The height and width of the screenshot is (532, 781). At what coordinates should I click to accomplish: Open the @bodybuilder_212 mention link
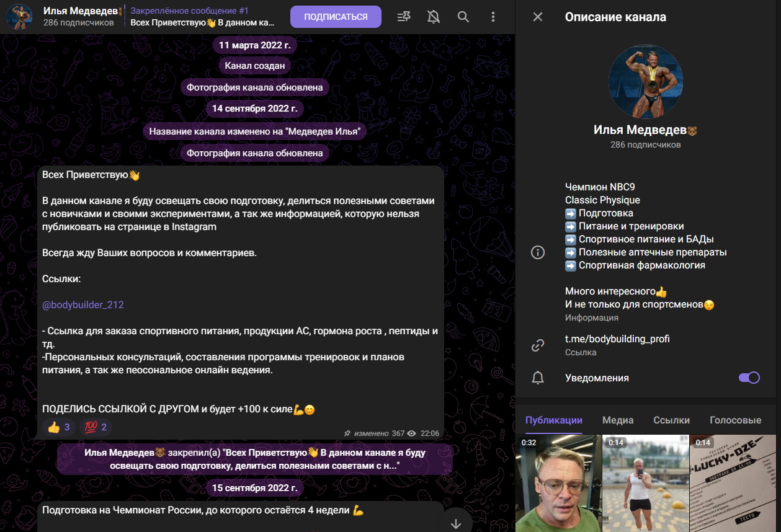(78, 305)
